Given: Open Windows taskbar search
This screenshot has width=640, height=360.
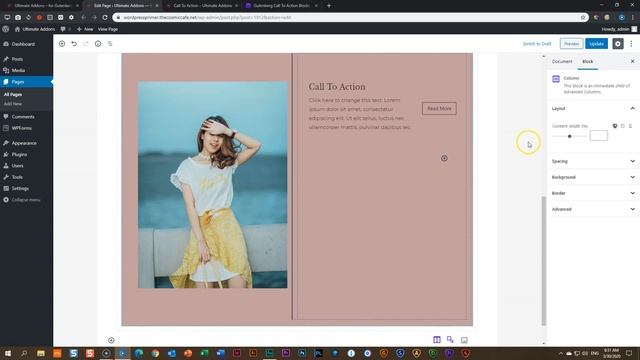Looking at the screenshot, I should [x=24, y=353].
